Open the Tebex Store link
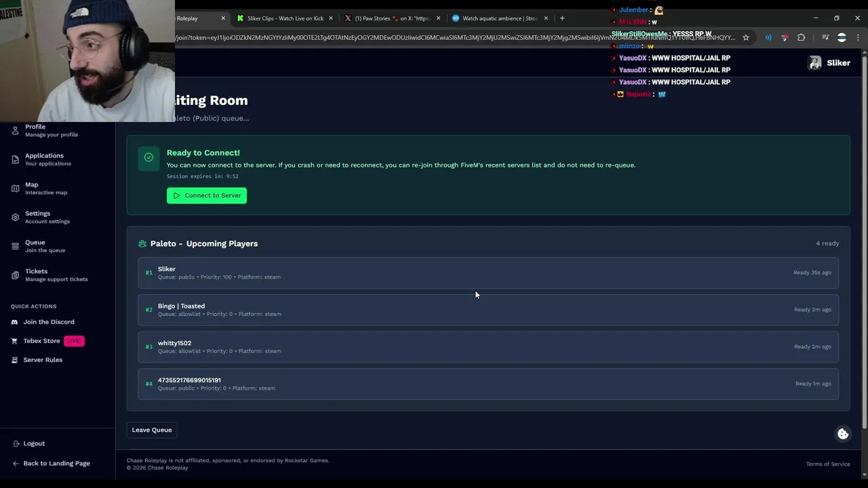Screen dimensions: 868x488 [42, 341]
